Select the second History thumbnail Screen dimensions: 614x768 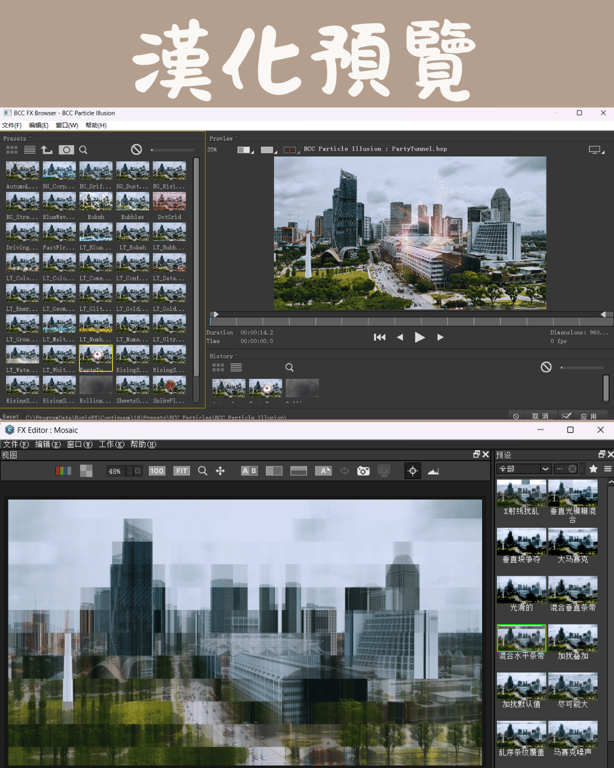pos(265,388)
